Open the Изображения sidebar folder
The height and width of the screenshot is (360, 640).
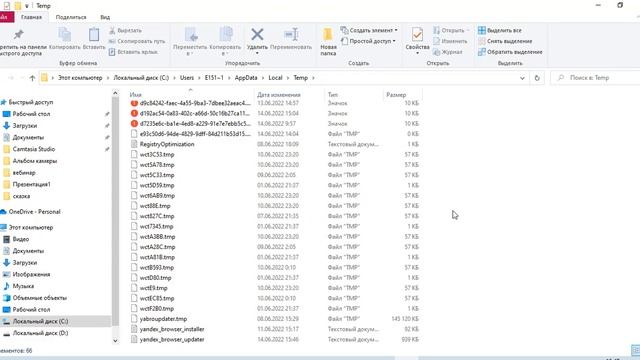[31, 274]
